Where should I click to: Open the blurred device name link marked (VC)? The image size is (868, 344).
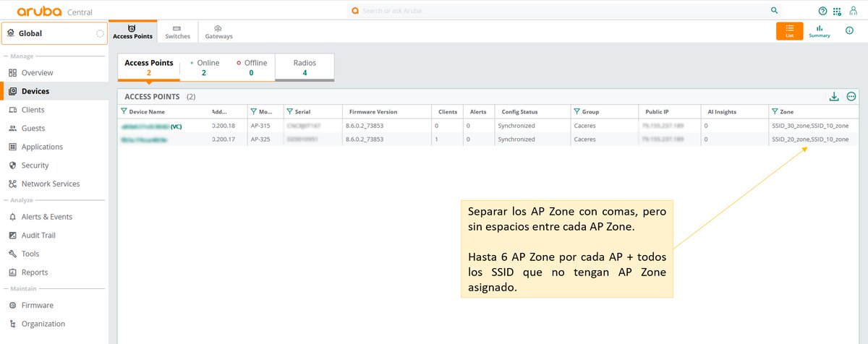point(151,126)
